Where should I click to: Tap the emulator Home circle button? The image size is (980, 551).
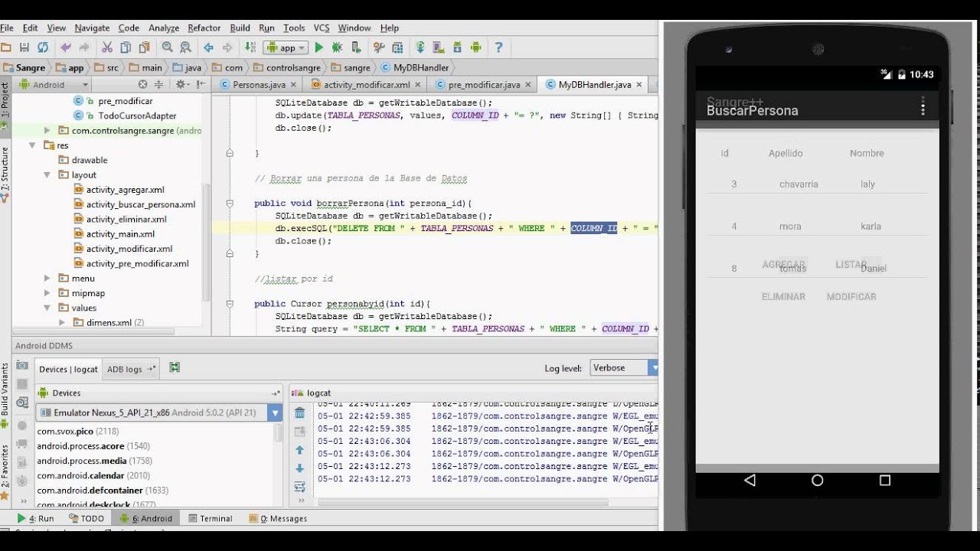(817, 481)
